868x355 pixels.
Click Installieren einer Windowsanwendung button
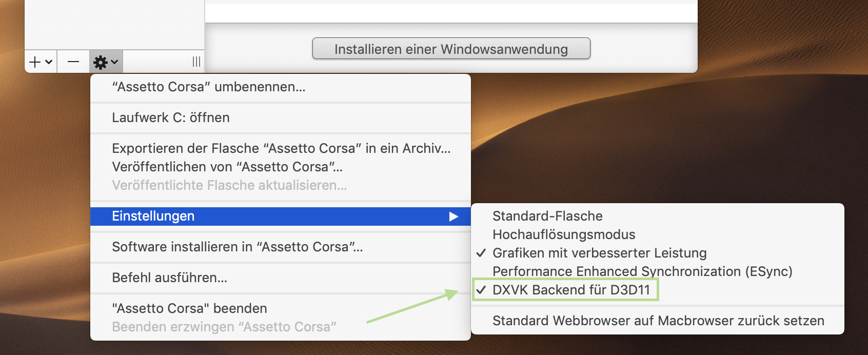coord(451,49)
